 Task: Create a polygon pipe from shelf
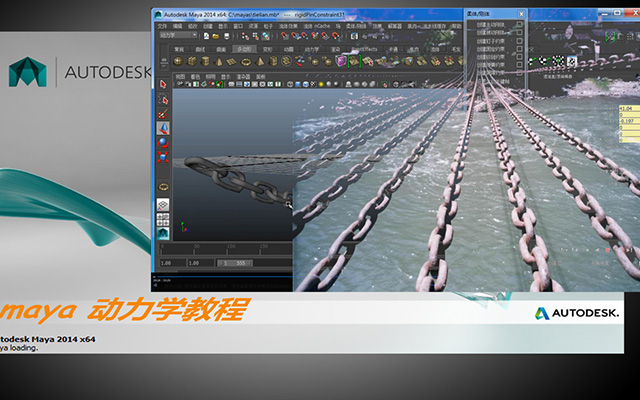tap(273, 61)
